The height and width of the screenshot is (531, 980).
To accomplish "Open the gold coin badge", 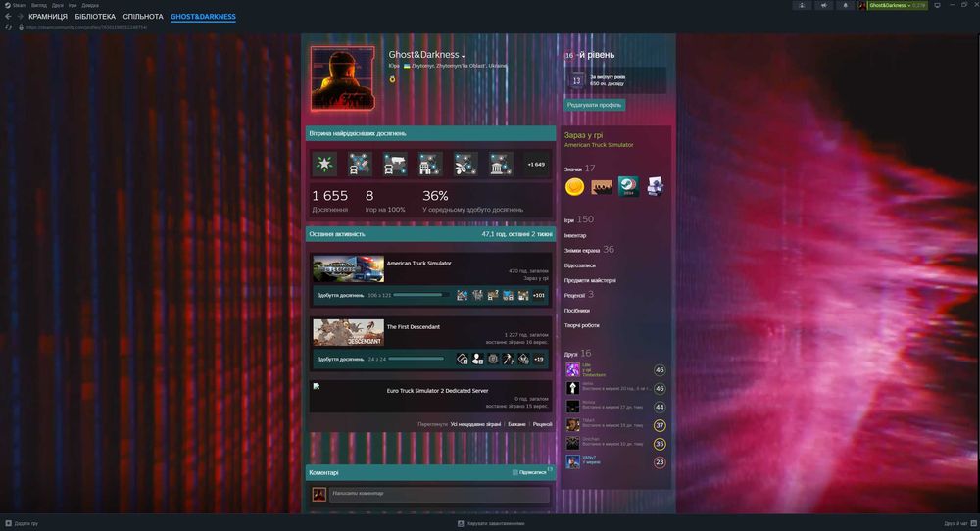I will coord(574,186).
